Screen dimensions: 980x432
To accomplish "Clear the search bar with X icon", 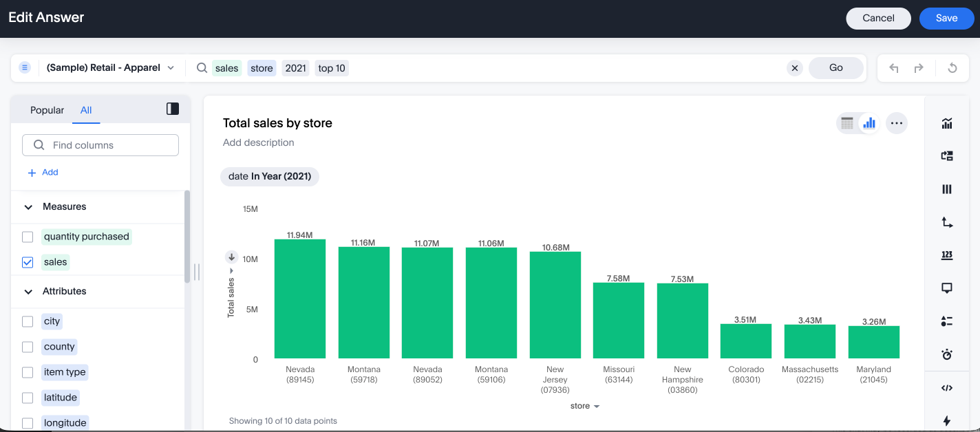I will (795, 68).
